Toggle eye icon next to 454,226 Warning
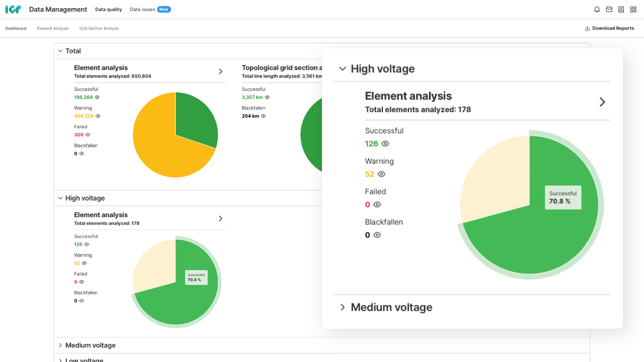This screenshot has height=362, width=644. pyautogui.click(x=98, y=116)
